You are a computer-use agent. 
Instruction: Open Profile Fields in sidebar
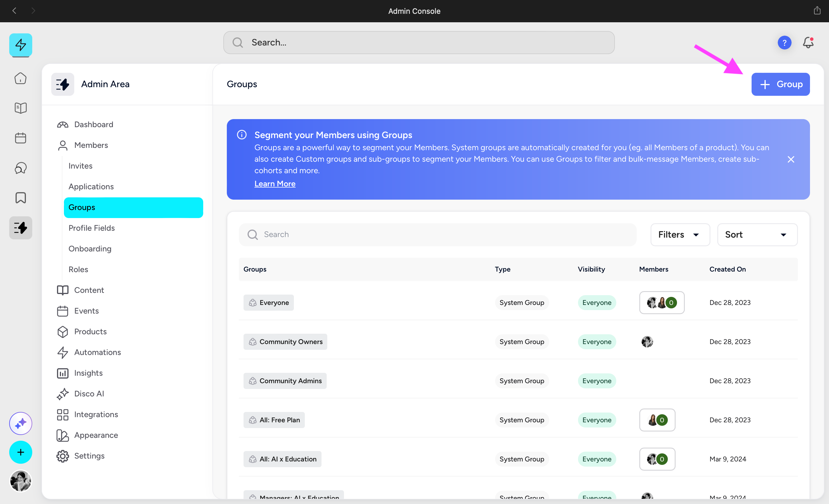pyautogui.click(x=92, y=228)
